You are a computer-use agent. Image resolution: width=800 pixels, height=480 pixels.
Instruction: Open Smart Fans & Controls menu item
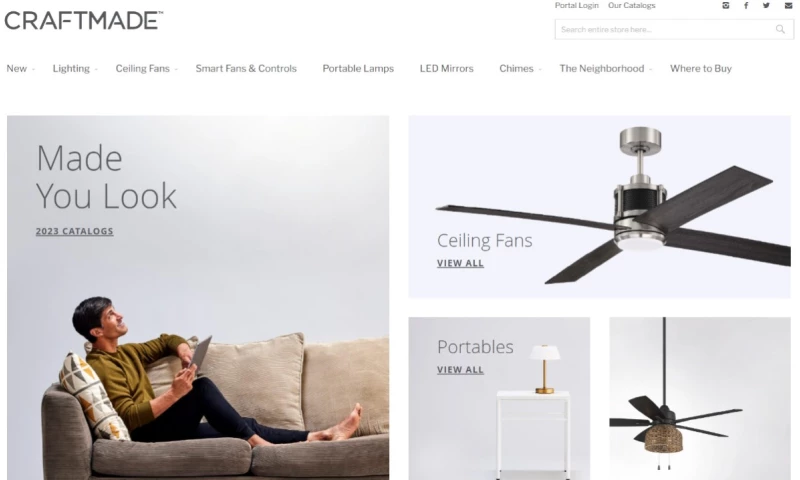246,68
